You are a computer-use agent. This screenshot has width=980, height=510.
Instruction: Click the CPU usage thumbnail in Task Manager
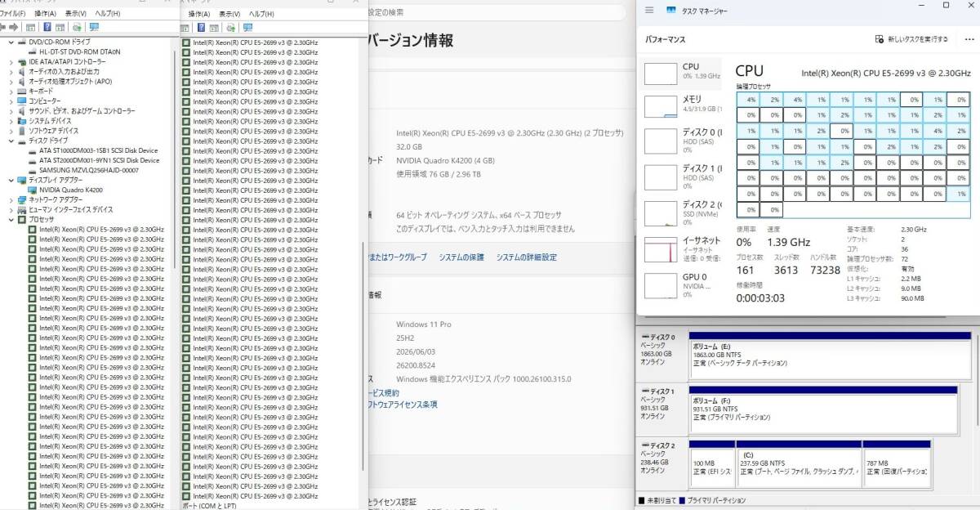(661, 73)
